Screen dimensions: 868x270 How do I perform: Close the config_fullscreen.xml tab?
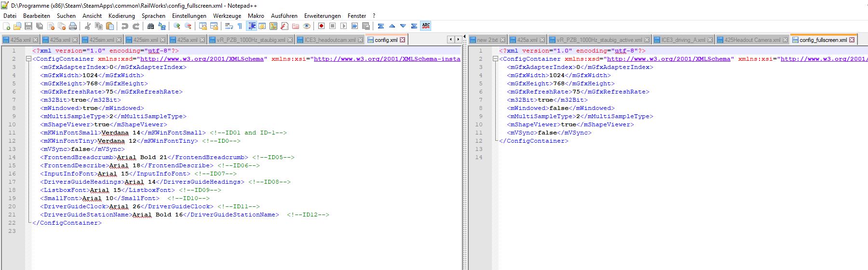point(852,40)
